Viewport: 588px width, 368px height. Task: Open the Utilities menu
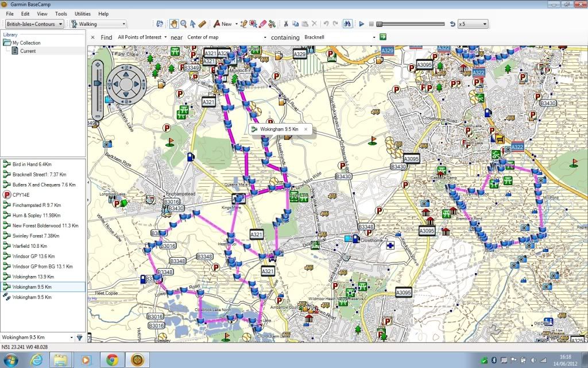coord(83,13)
